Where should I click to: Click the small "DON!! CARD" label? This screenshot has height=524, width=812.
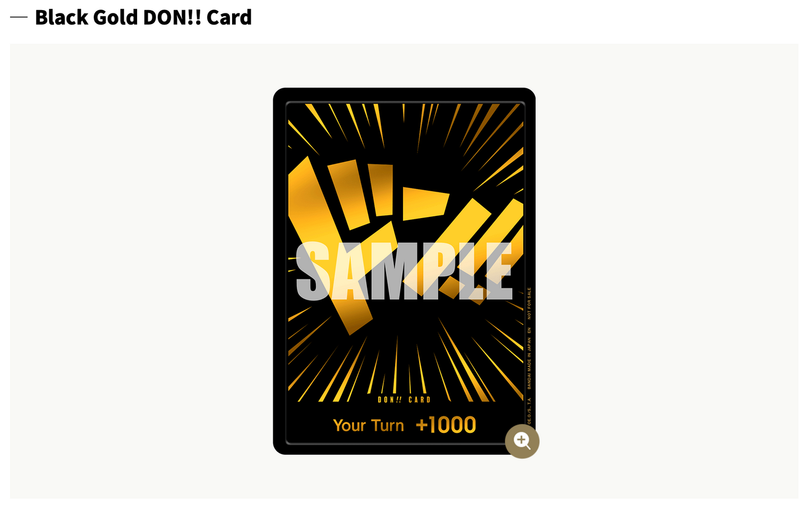coord(404,400)
